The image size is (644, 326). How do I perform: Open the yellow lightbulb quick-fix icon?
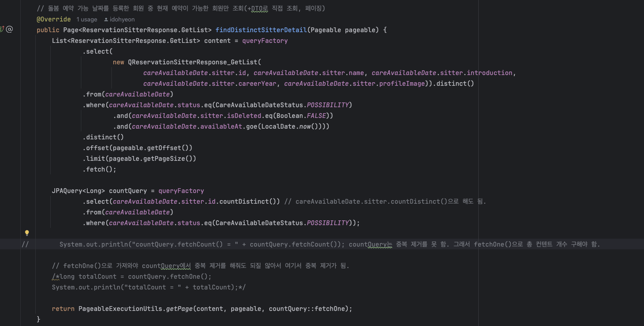(x=27, y=233)
